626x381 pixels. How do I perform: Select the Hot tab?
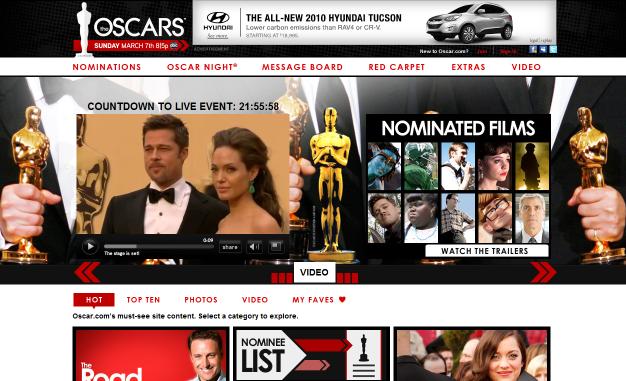pos(94,300)
